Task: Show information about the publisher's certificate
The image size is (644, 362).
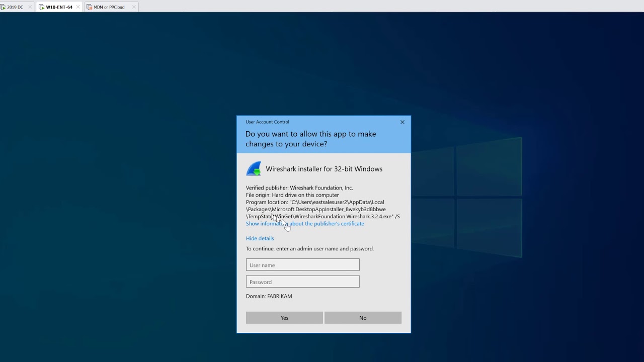Action: (305, 224)
